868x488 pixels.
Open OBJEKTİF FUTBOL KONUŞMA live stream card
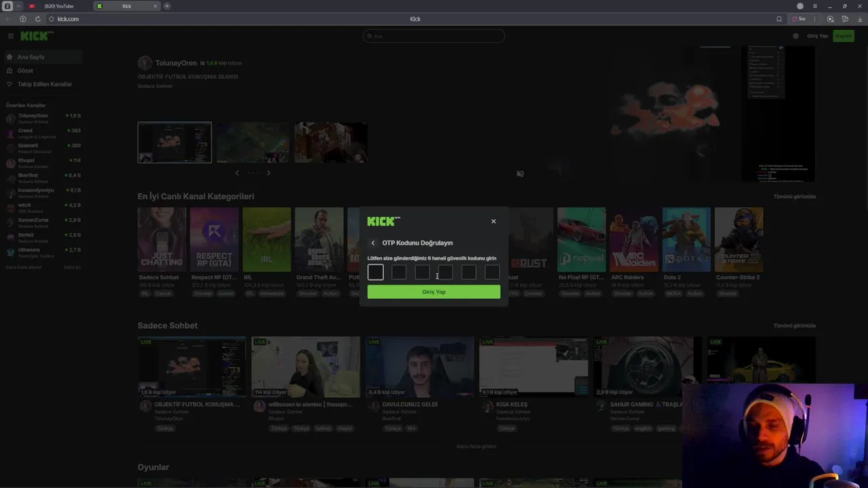click(192, 367)
